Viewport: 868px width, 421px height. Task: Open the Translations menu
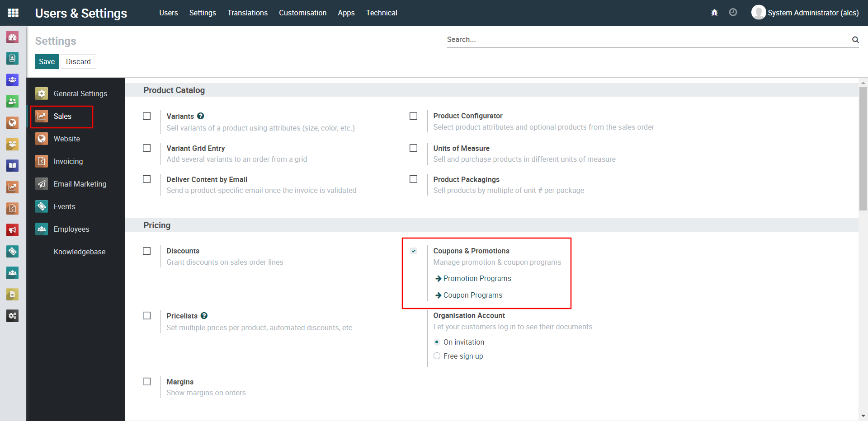pos(247,13)
